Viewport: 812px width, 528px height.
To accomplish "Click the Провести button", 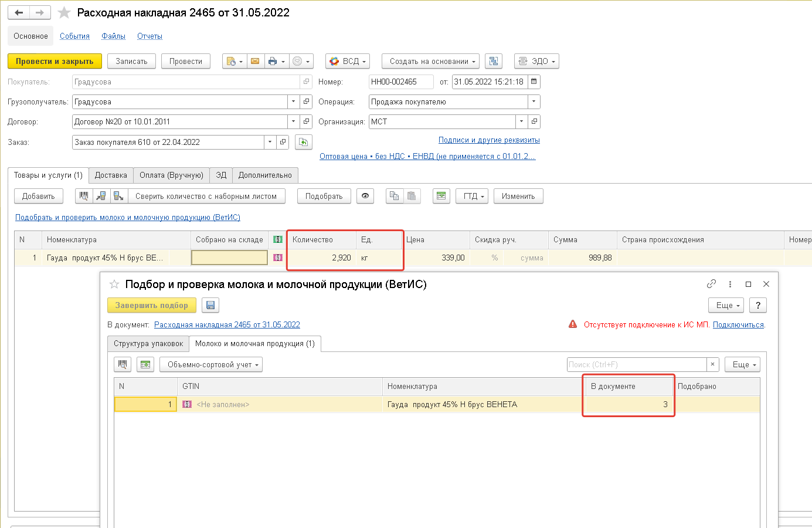I will pos(186,61).
